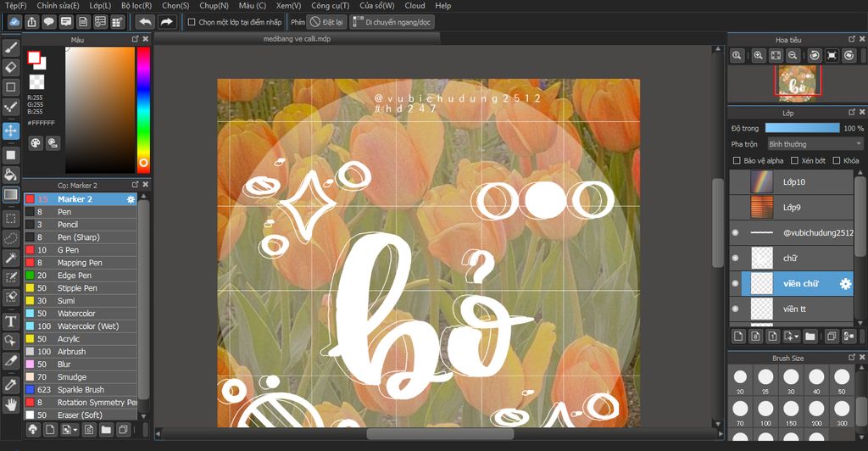Duplicate the layer with the duplicate icon

pos(831,336)
